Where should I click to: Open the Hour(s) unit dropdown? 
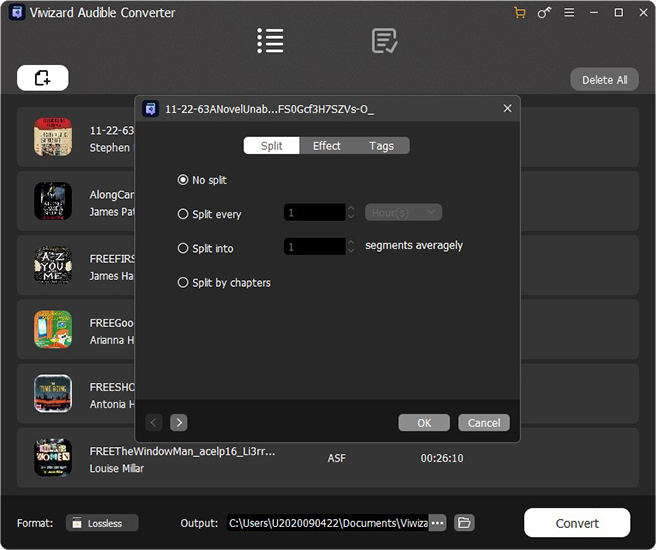tap(403, 212)
